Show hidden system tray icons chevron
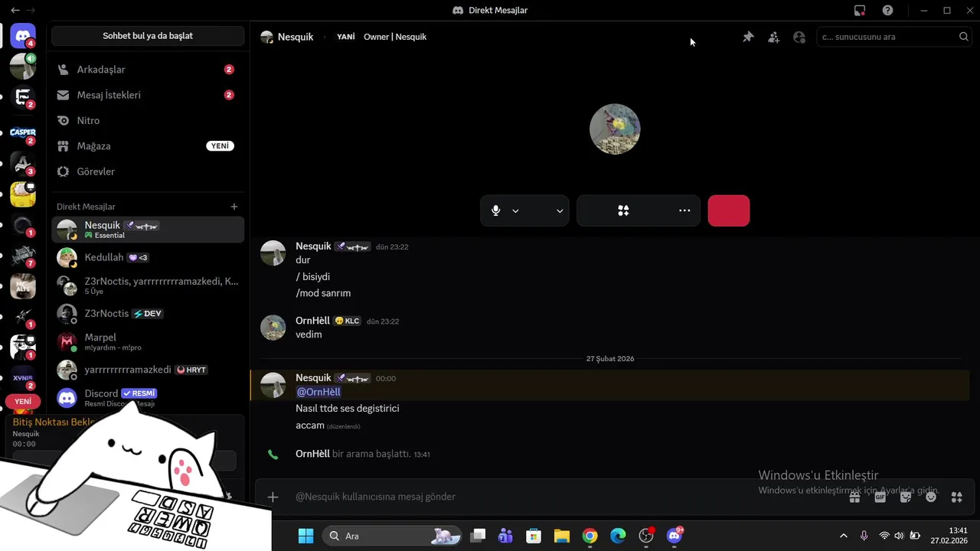 (x=844, y=536)
